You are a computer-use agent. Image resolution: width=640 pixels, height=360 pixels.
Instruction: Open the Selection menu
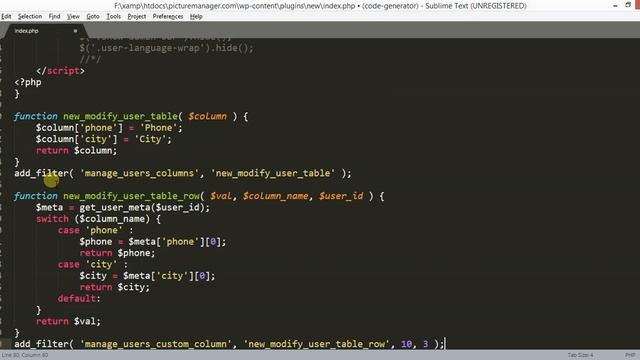point(30,16)
